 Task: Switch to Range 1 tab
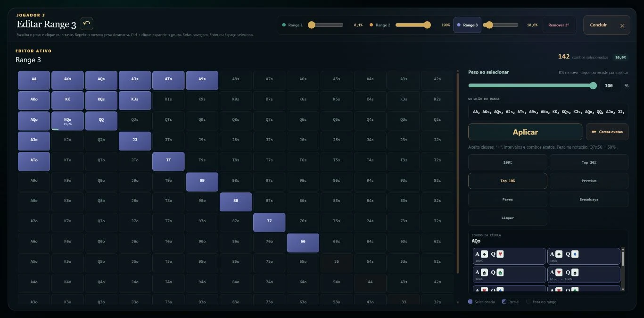pos(292,25)
